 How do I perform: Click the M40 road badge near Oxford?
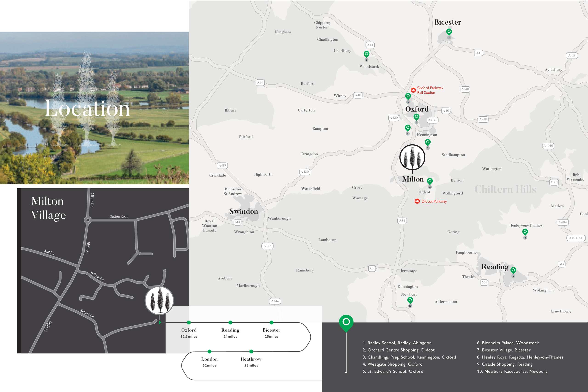(x=465, y=89)
